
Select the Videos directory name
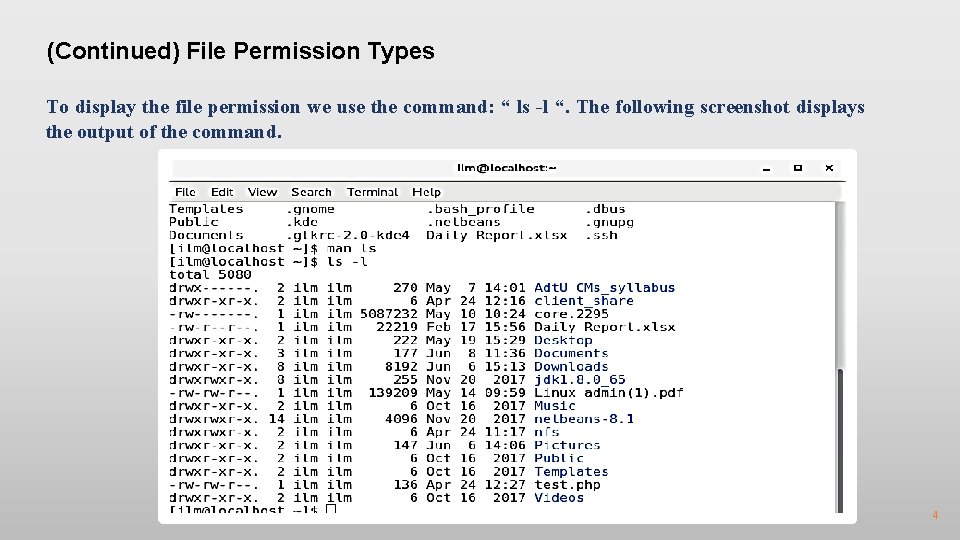[x=559, y=498]
